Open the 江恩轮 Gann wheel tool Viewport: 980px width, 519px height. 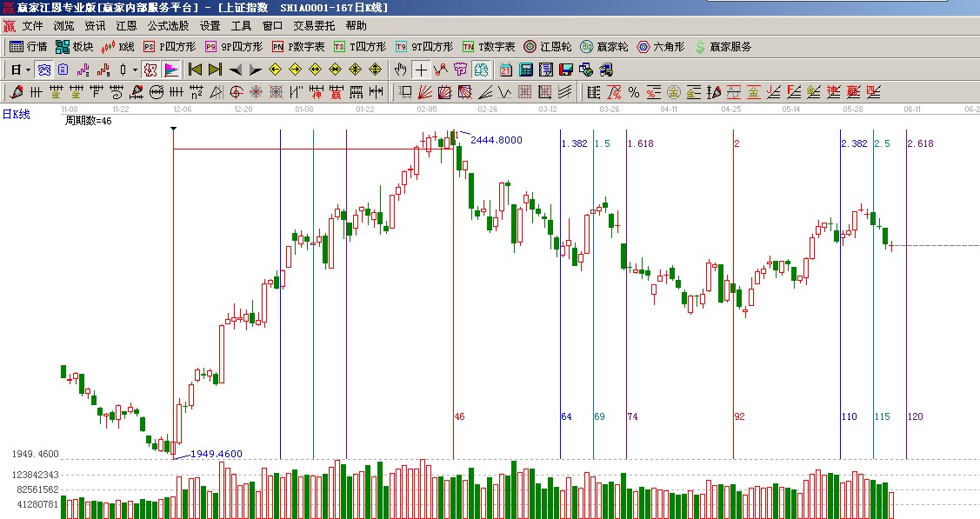pos(548,47)
